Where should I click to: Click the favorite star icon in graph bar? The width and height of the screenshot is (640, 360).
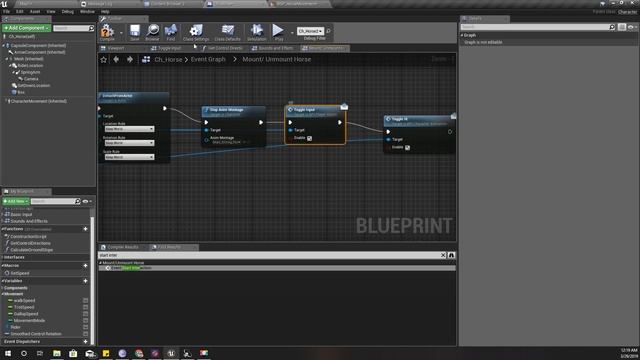point(104,60)
